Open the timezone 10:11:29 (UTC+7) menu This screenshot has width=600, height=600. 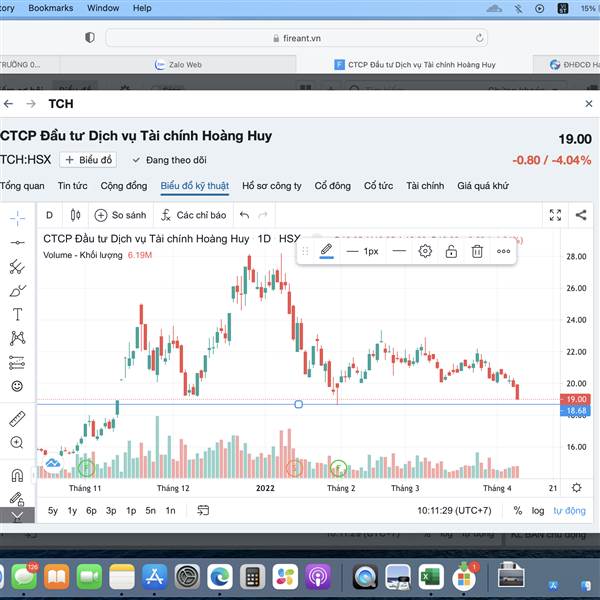454,511
